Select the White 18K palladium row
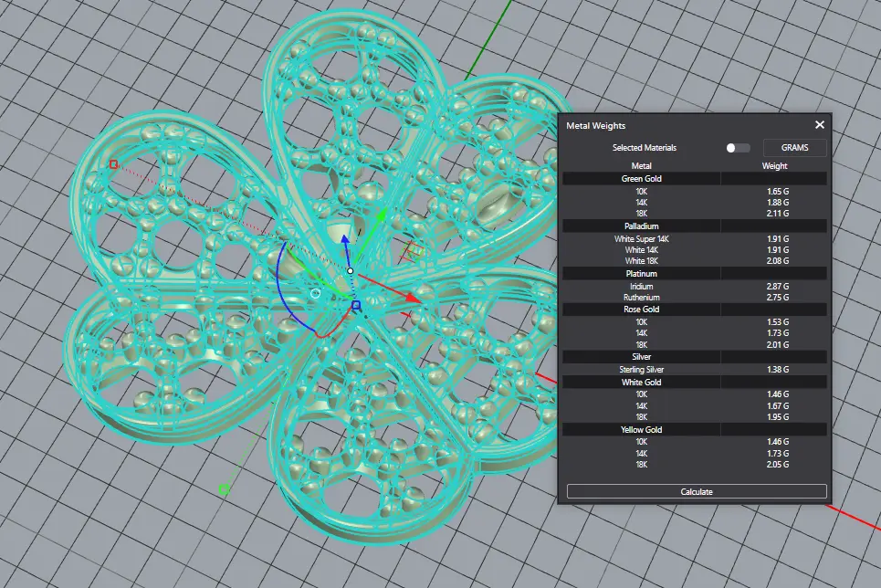 (x=695, y=261)
